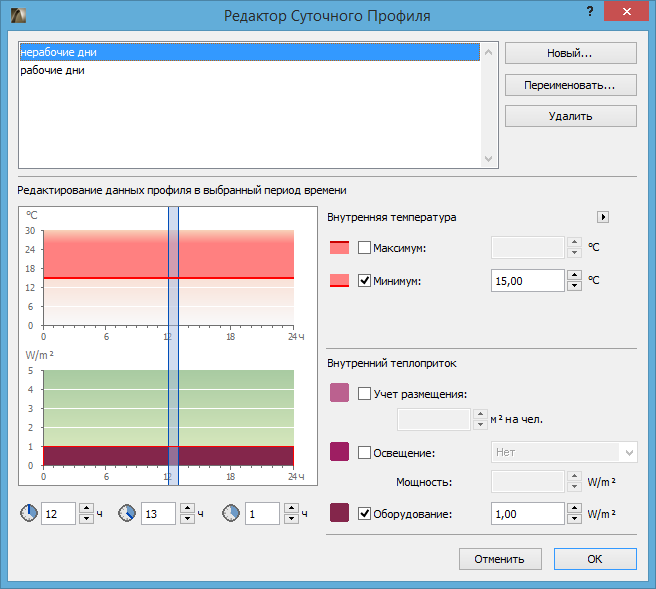Click the duration field showing 1
This screenshot has height=589, width=656.
262,513
